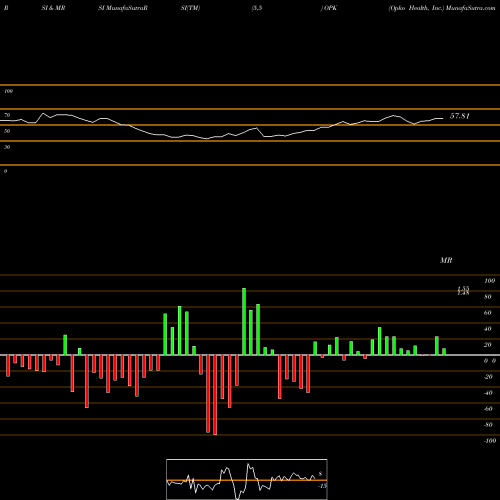Screen dimensions: 500x500
Task: Click the MR axis label -60
Action: 488,409
